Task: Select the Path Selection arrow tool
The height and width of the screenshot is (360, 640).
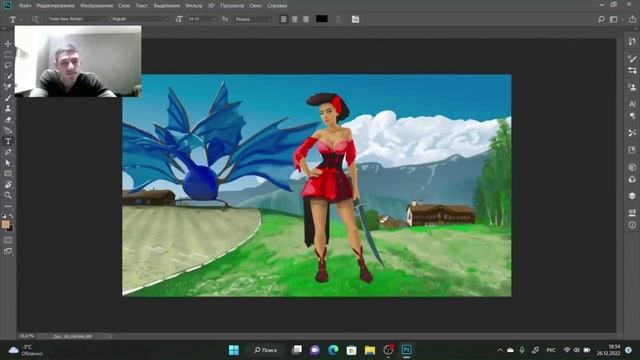Action: 8,163
